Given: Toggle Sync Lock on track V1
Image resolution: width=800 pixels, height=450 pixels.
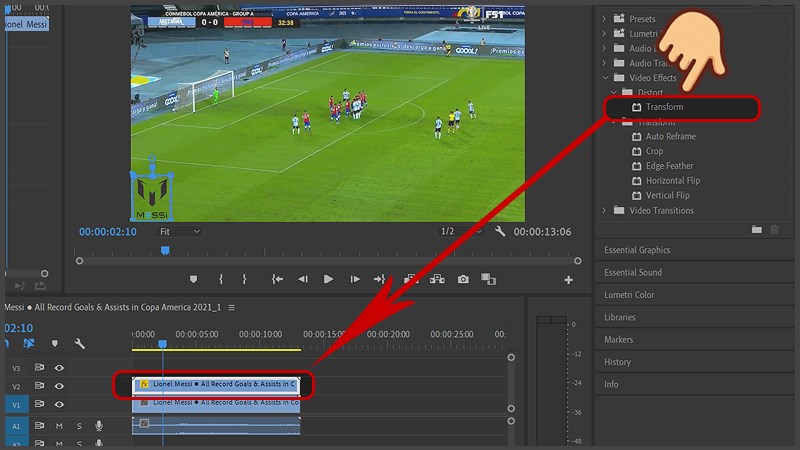Looking at the screenshot, I should (x=39, y=404).
